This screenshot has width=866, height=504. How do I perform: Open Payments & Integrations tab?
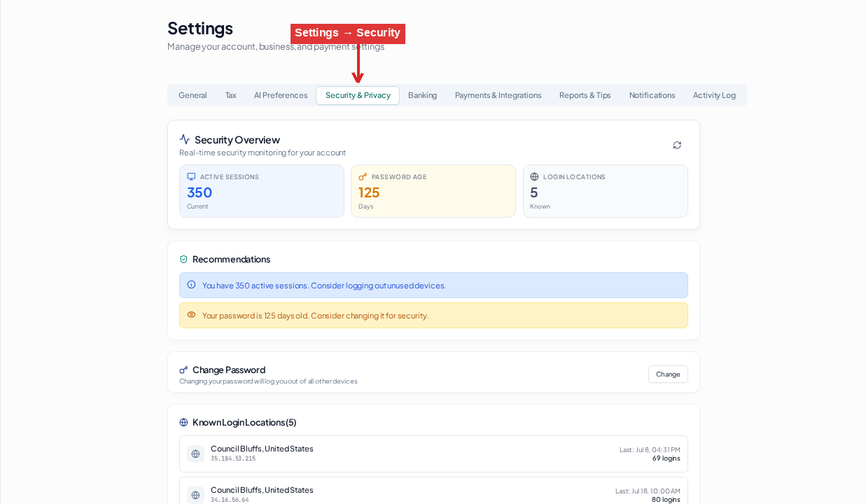498,95
